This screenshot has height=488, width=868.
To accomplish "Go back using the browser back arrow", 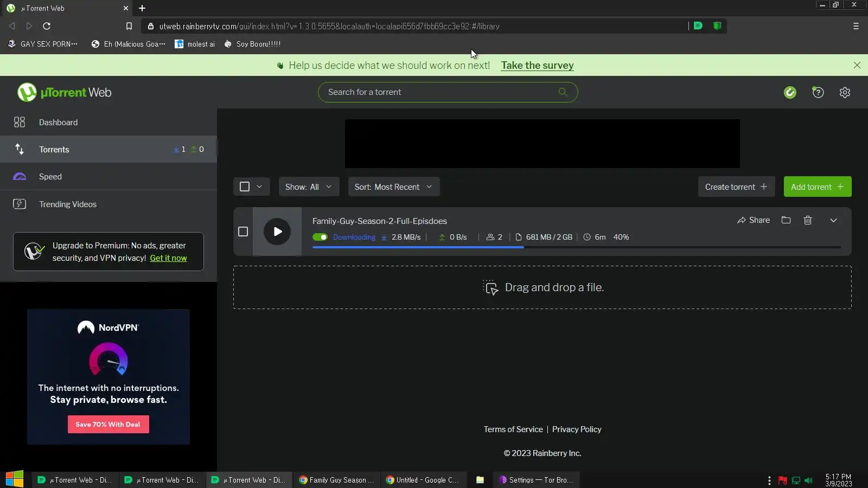I will pyautogui.click(x=12, y=26).
